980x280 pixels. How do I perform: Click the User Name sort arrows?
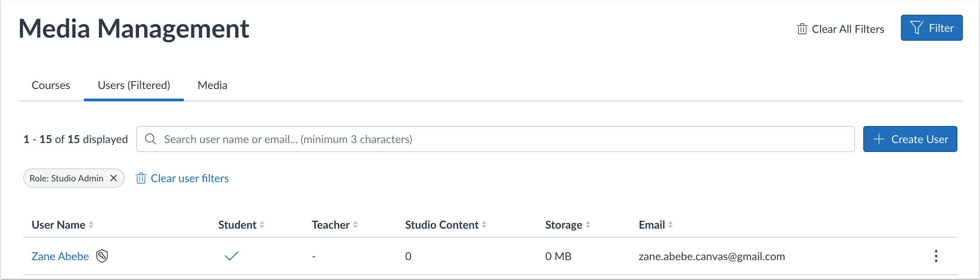91,225
